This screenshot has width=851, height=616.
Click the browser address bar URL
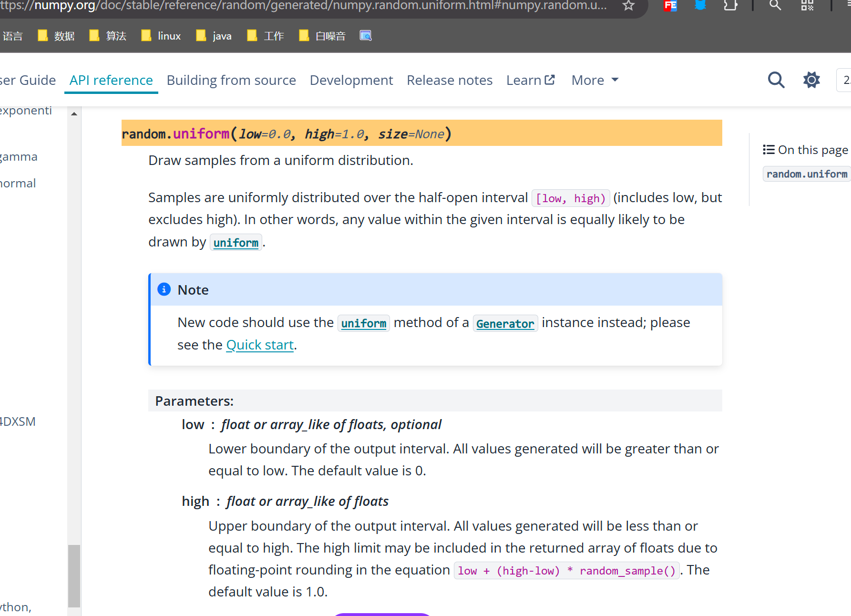pyautogui.click(x=303, y=6)
